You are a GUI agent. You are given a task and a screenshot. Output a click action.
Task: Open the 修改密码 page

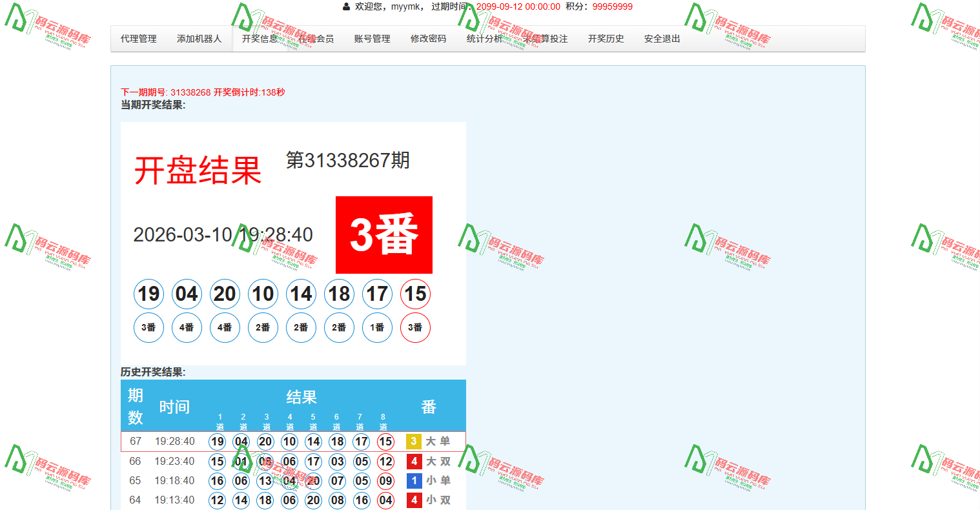tap(428, 39)
